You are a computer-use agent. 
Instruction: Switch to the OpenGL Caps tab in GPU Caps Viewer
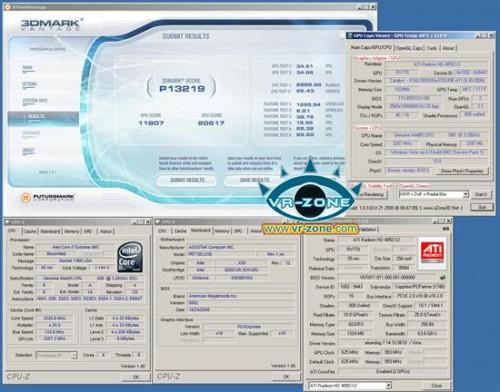click(x=409, y=48)
